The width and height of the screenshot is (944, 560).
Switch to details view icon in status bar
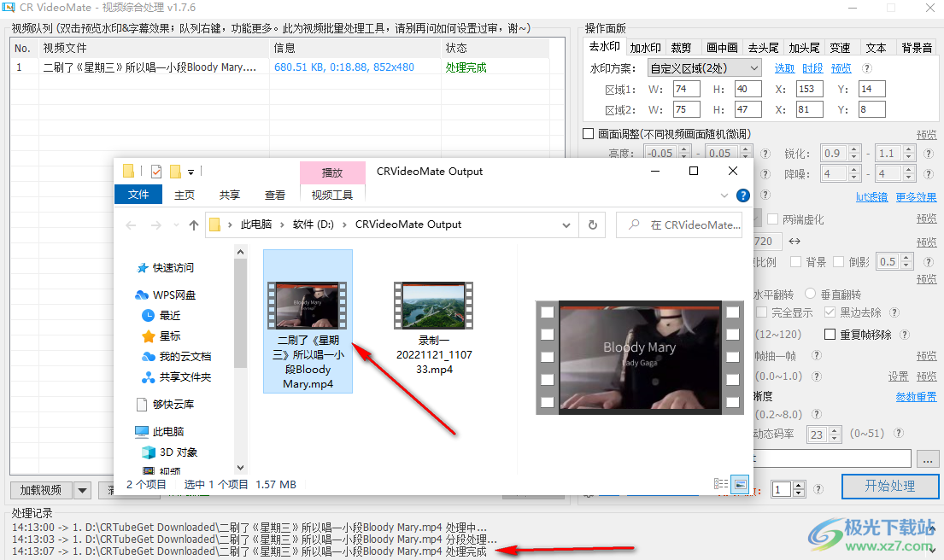(721, 484)
